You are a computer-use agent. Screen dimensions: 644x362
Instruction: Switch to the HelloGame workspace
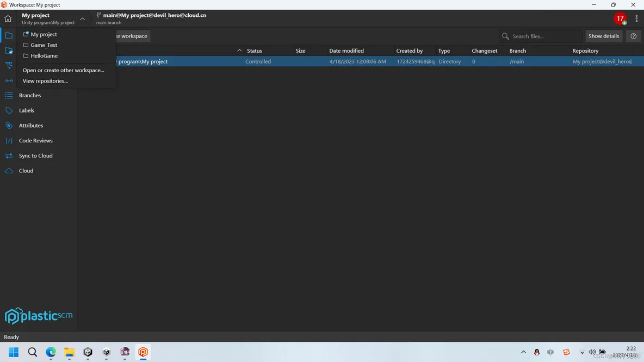[x=44, y=56]
